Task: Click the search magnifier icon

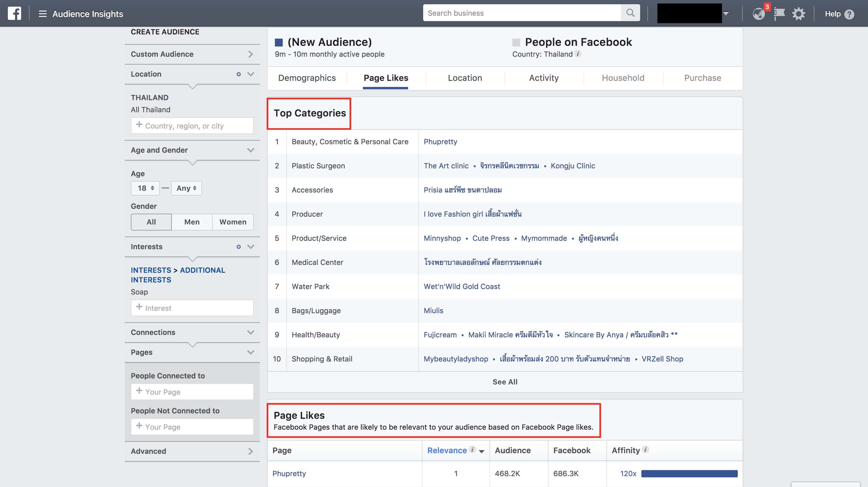Action: pyautogui.click(x=630, y=13)
